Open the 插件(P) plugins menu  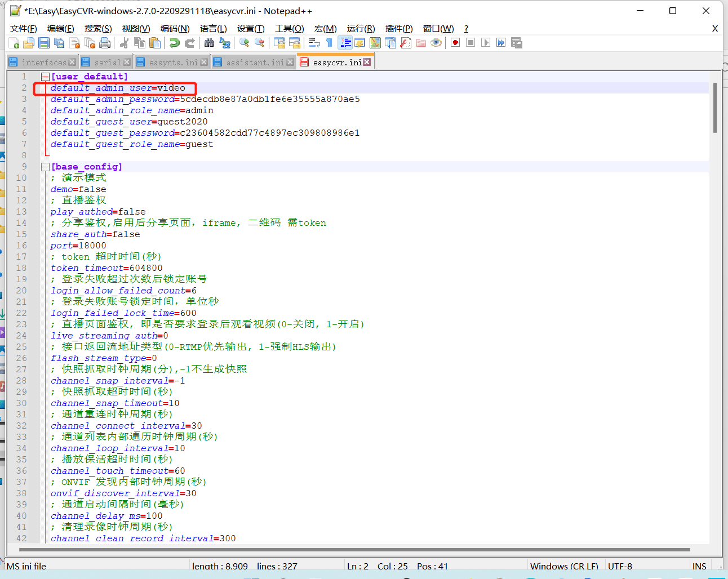(398, 29)
